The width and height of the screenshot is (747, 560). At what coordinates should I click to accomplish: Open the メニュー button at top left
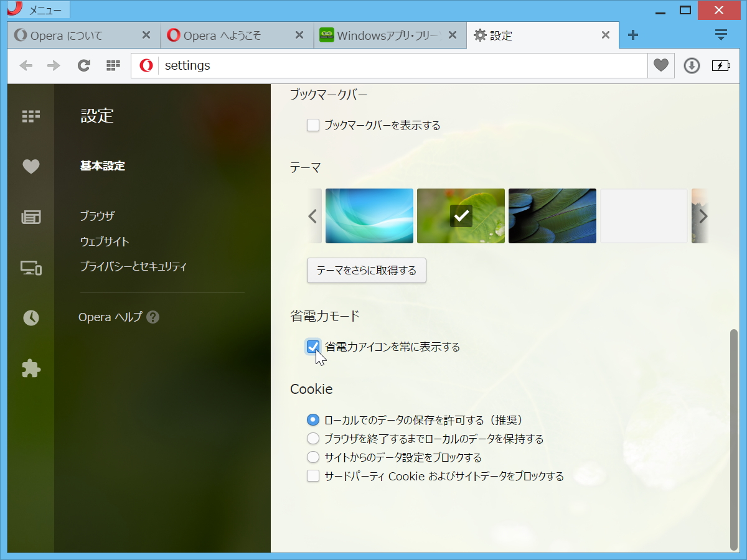click(37, 9)
